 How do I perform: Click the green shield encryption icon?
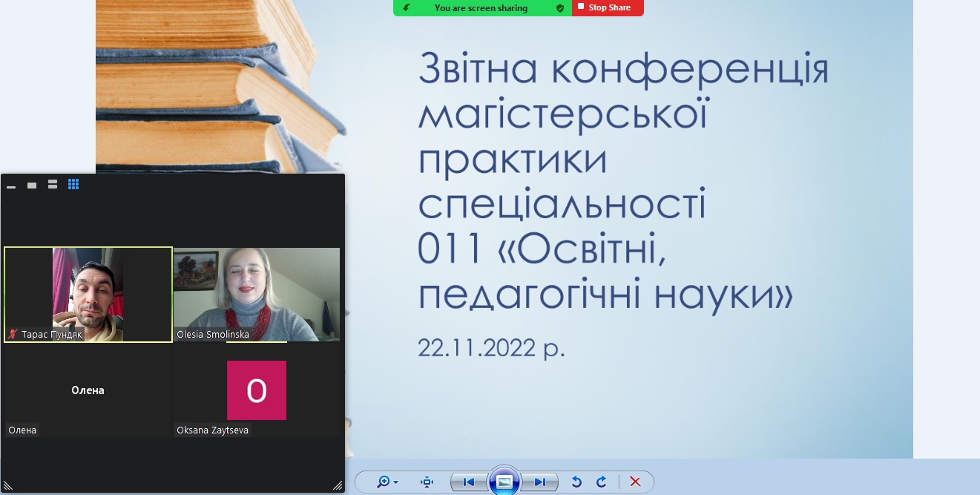point(560,8)
